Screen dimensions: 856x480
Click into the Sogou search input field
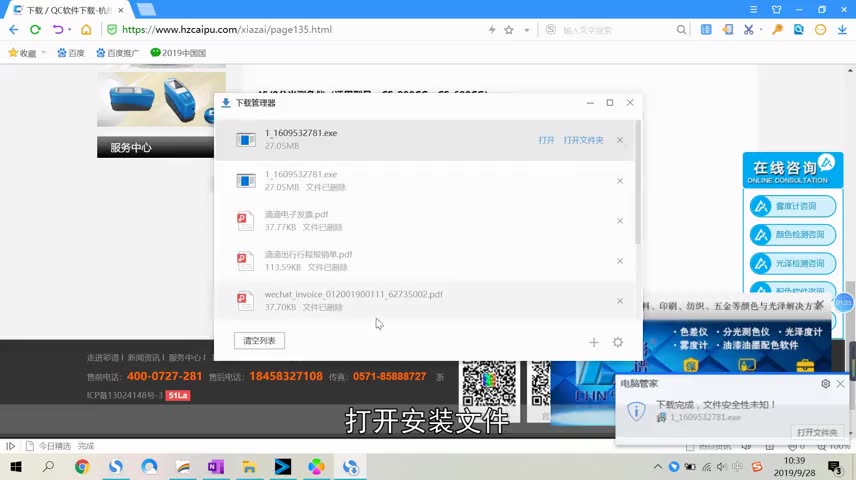coord(617,30)
